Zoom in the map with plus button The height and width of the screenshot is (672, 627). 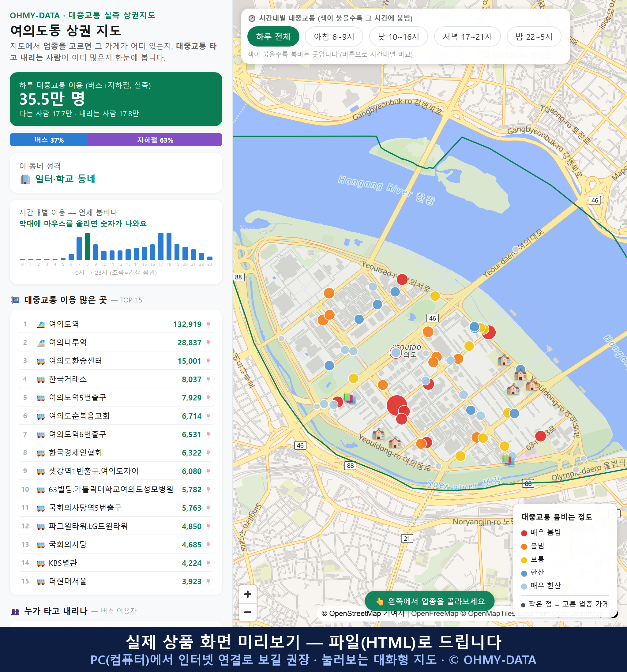pos(247,594)
